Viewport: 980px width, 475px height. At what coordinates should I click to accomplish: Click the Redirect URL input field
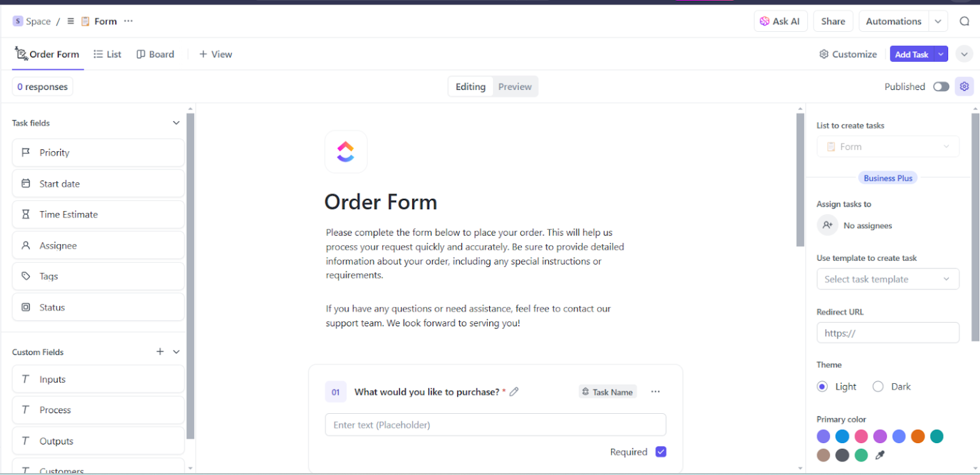[x=887, y=332]
